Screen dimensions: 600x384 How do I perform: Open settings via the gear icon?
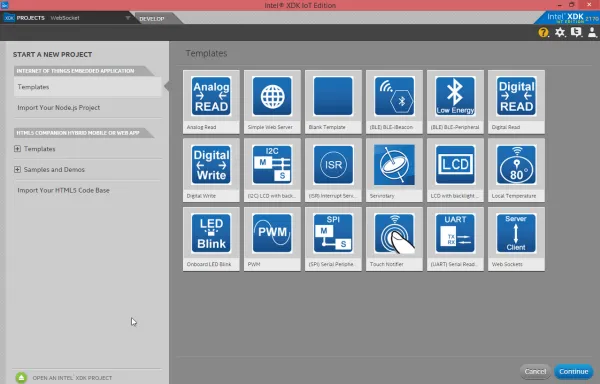click(560, 33)
